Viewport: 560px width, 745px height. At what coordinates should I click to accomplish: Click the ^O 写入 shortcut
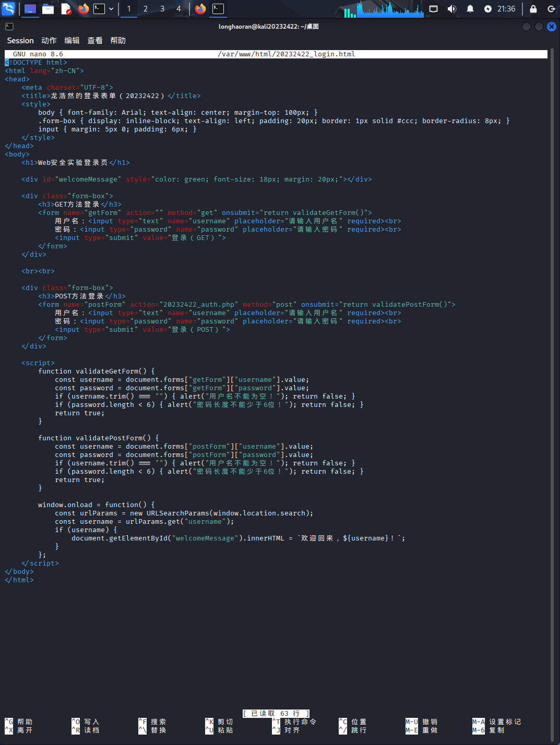(86, 722)
